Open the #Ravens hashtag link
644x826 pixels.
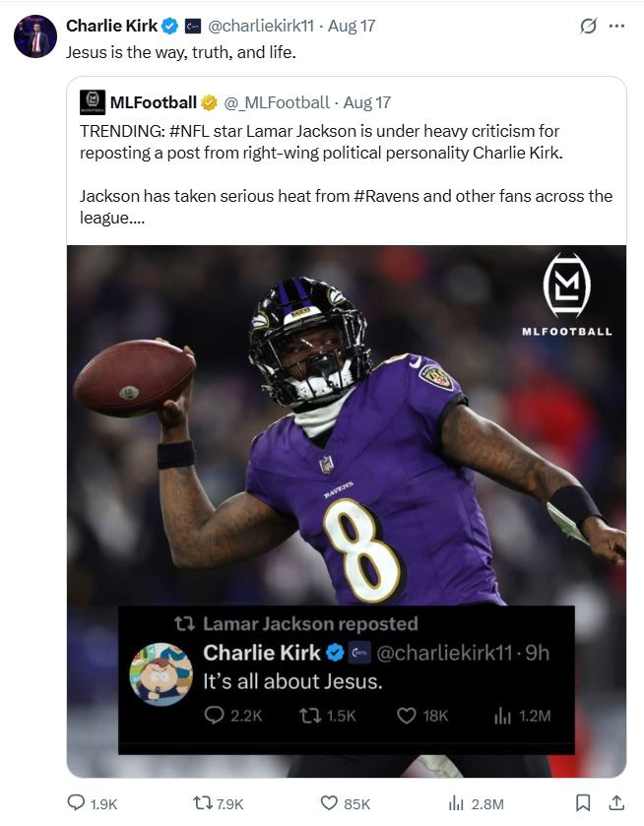click(x=386, y=196)
